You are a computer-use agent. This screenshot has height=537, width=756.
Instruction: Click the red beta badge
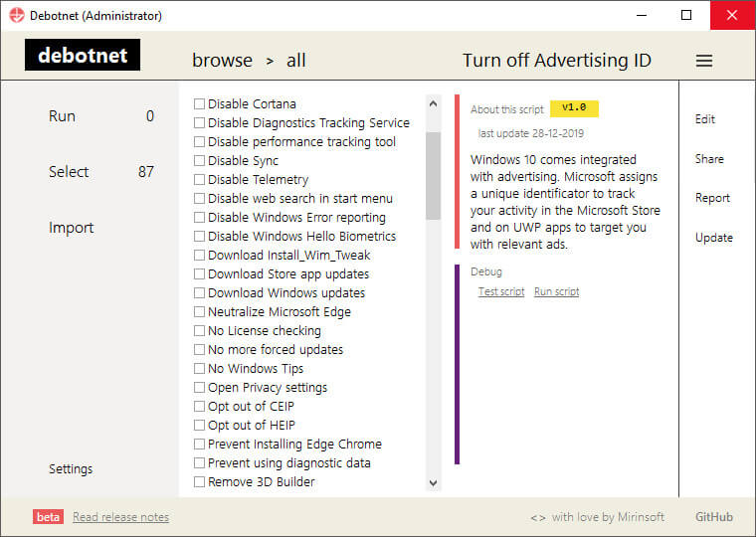coord(48,517)
